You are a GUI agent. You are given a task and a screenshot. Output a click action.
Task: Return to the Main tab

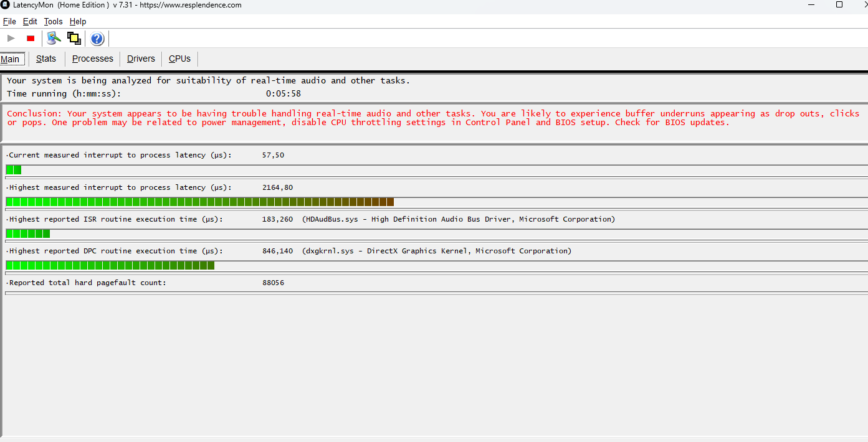(11, 59)
